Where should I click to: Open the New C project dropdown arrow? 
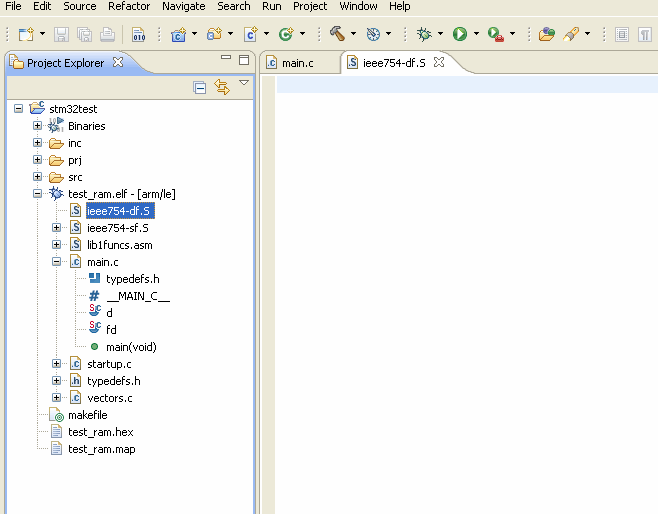(x=194, y=34)
